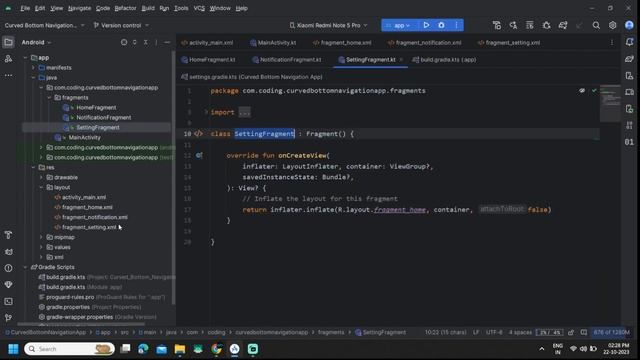Screen dimensions: 640x360
Task: Click the Debug app bug icon
Action: 441,25
